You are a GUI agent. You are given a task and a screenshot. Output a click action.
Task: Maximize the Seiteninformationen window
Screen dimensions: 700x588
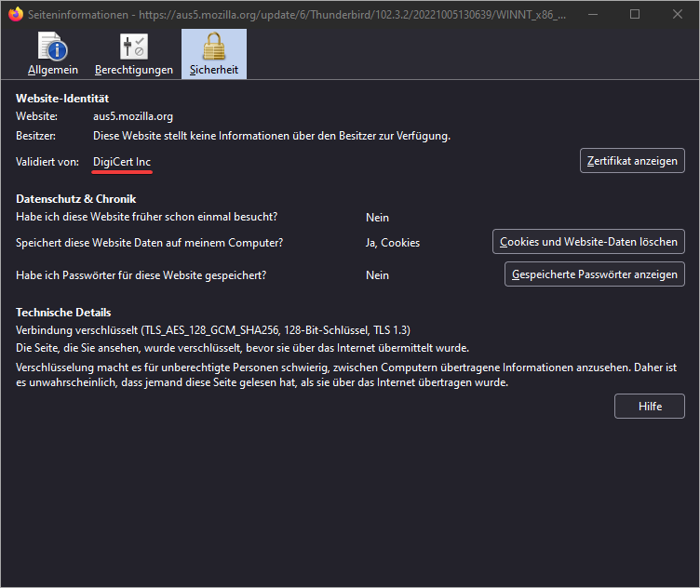coord(635,14)
